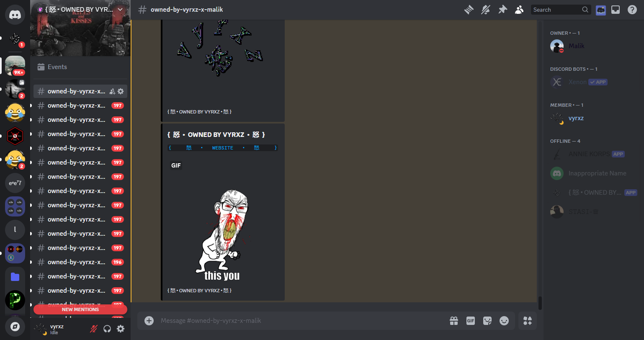Screen dimensions: 644x340
Task: Toggle headphones deafen
Action: [x=107, y=329]
